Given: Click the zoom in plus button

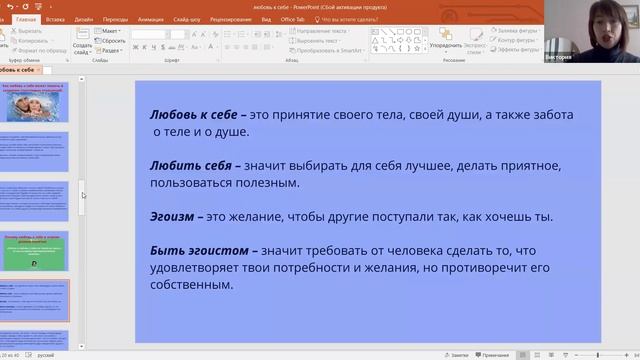Looking at the screenshot, I should pyautogui.click(x=626, y=355).
